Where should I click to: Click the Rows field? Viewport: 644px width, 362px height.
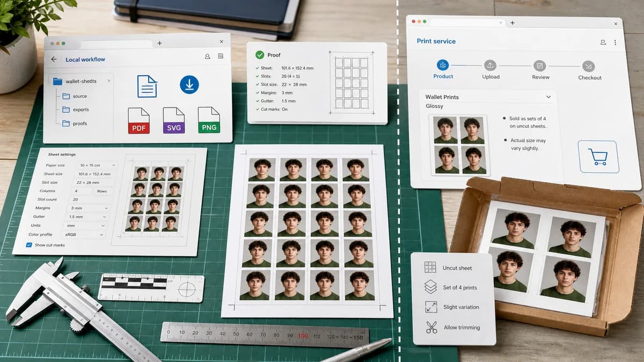click(x=102, y=191)
